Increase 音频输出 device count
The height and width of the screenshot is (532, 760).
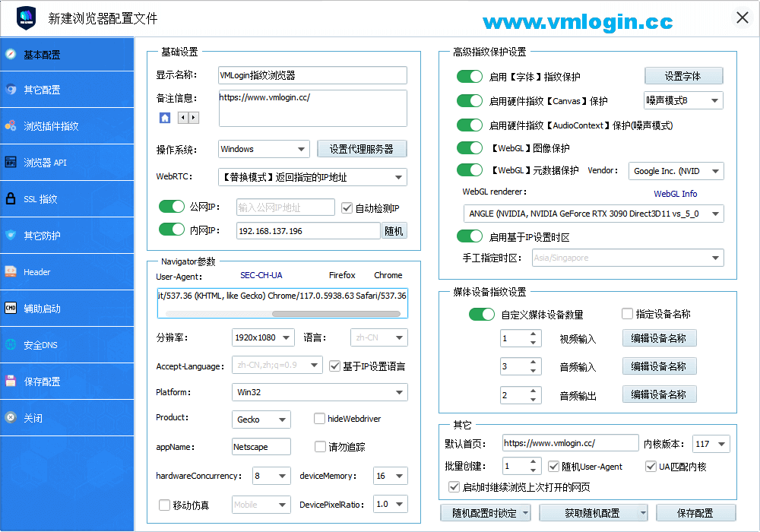[534, 391]
